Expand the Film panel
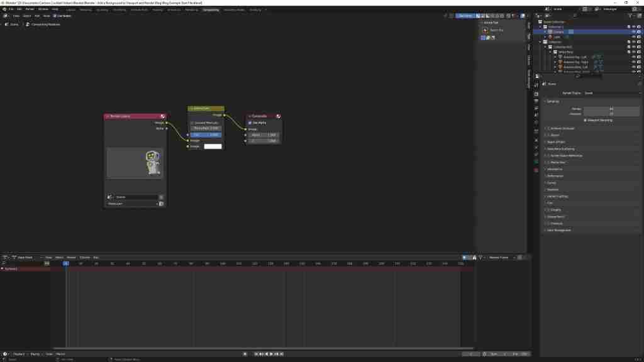 point(549,203)
